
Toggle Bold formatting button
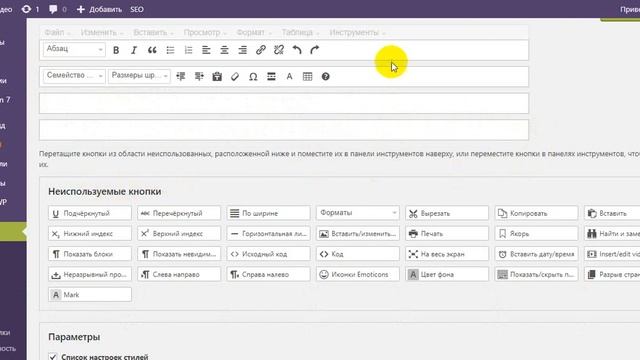pos(116,50)
